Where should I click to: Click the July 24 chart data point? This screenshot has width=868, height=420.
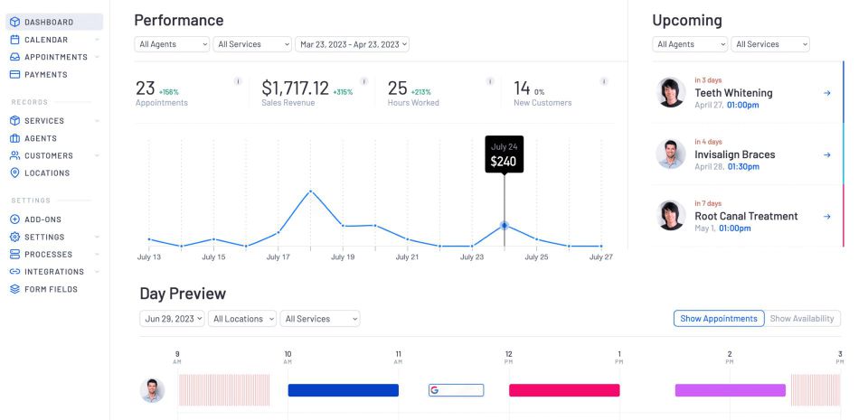tap(505, 225)
